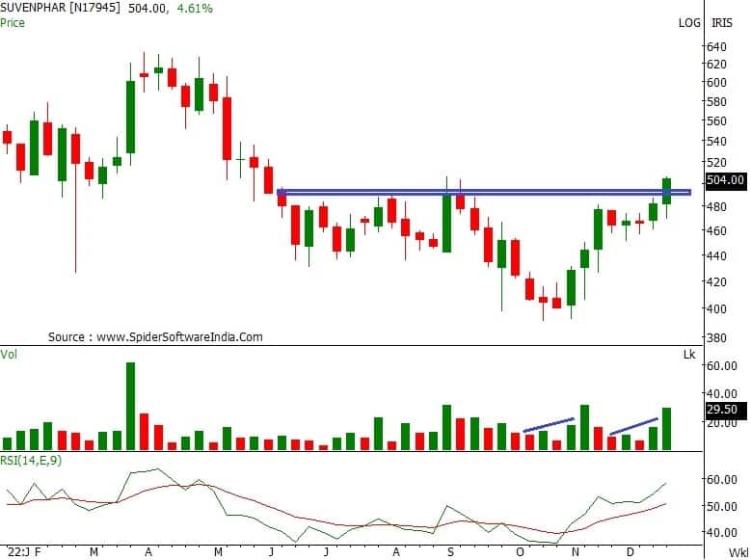The image size is (751, 560).
Task: Click the 60.00 volume axis label
Action: pos(722,366)
